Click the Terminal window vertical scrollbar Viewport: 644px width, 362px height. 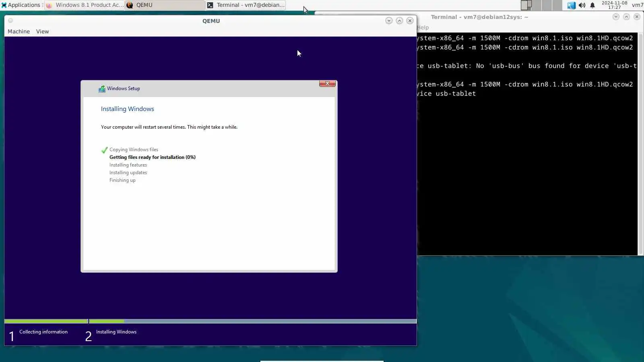tap(640, 144)
